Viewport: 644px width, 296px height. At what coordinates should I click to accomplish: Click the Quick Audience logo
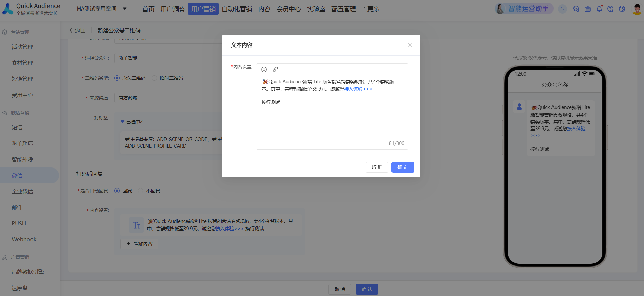[31, 9]
